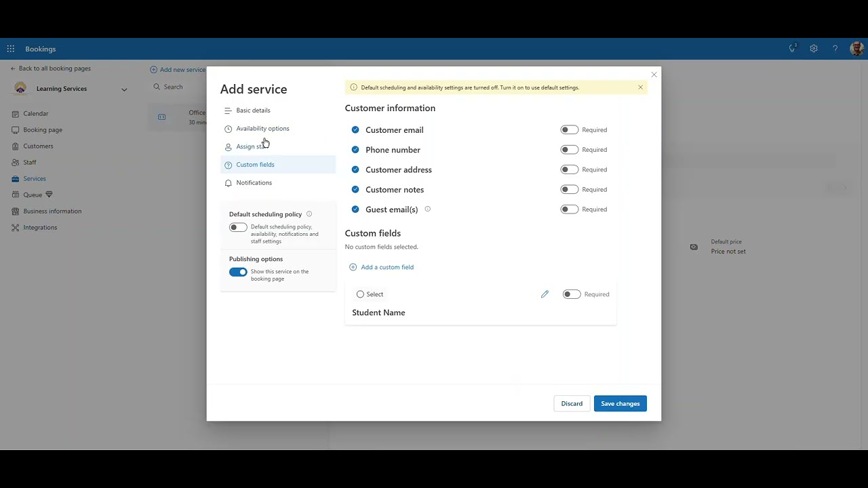Click Back to all booking pages
Screen dimensions: 868x488
point(50,68)
